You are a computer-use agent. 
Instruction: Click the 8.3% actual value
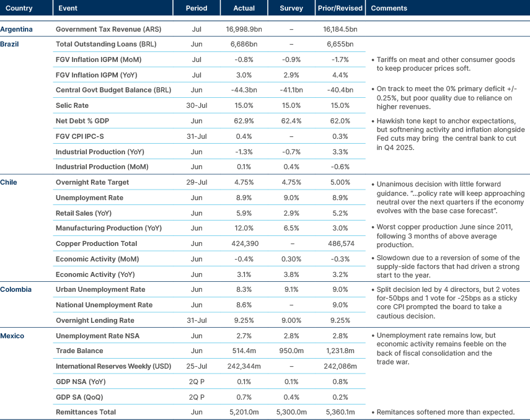coord(244,289)
